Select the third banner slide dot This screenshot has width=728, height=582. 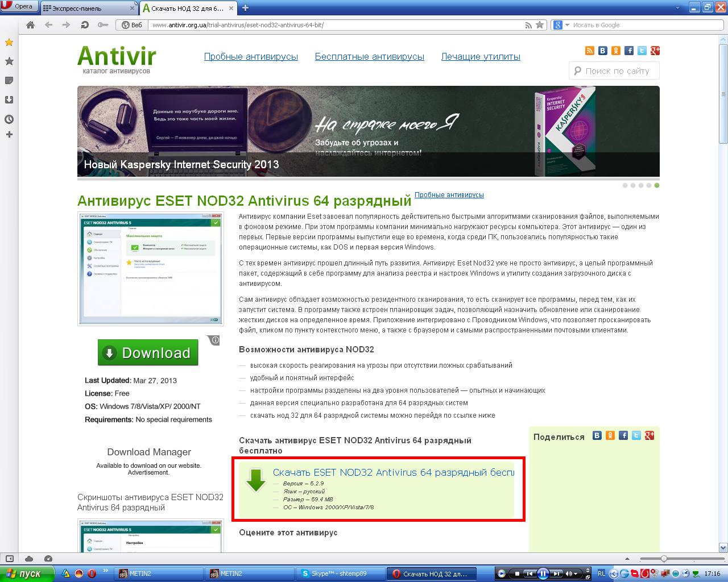pyautogui.click(x=641, y=185)
